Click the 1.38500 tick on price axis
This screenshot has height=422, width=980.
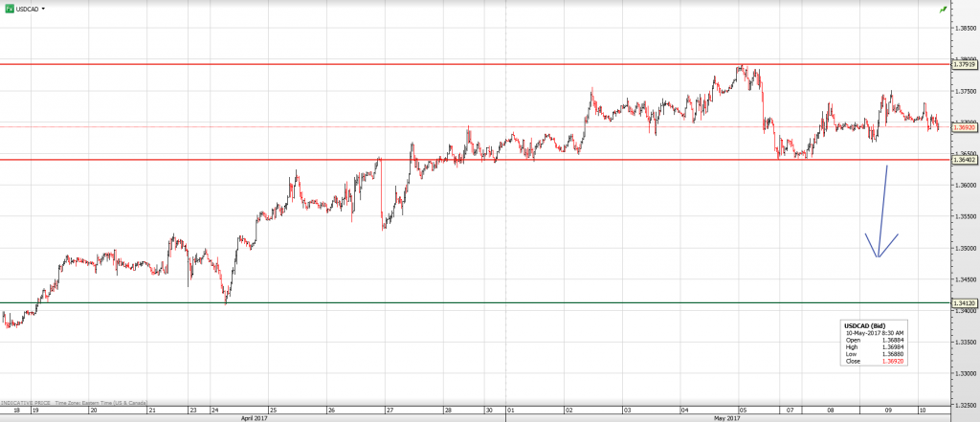click(965, 29)
